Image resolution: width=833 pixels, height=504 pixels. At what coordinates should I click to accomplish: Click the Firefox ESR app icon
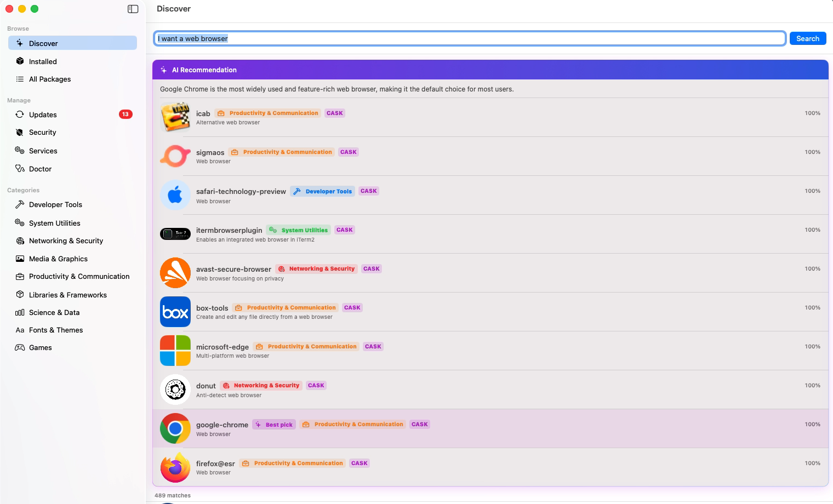click(x=175, y=467)
